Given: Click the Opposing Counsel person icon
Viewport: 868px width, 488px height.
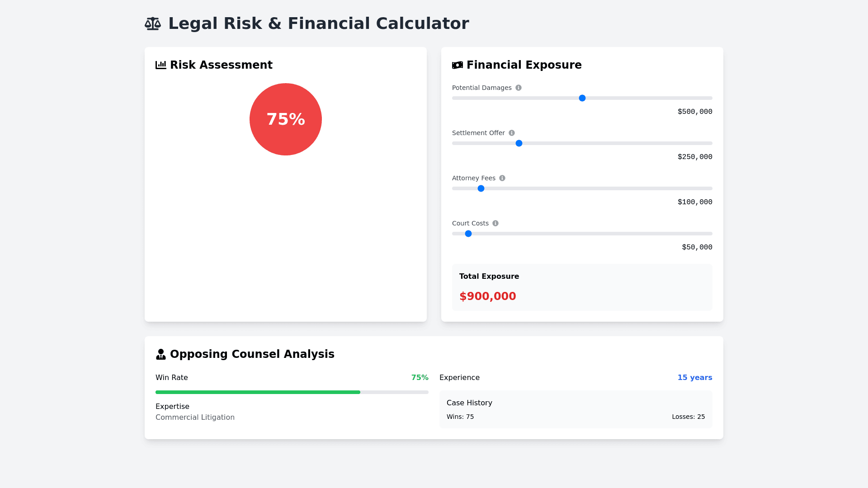Looking at the screenshot, I should click(x=161, y=354).
